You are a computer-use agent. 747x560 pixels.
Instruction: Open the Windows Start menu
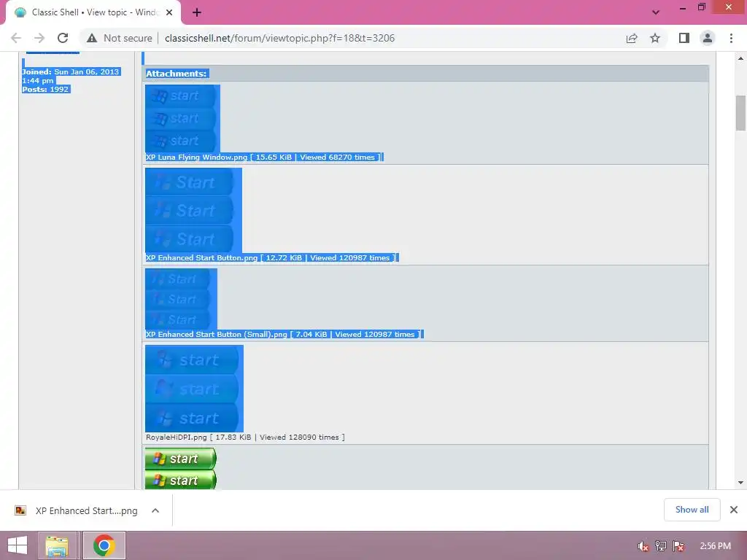tap(18, 545)
